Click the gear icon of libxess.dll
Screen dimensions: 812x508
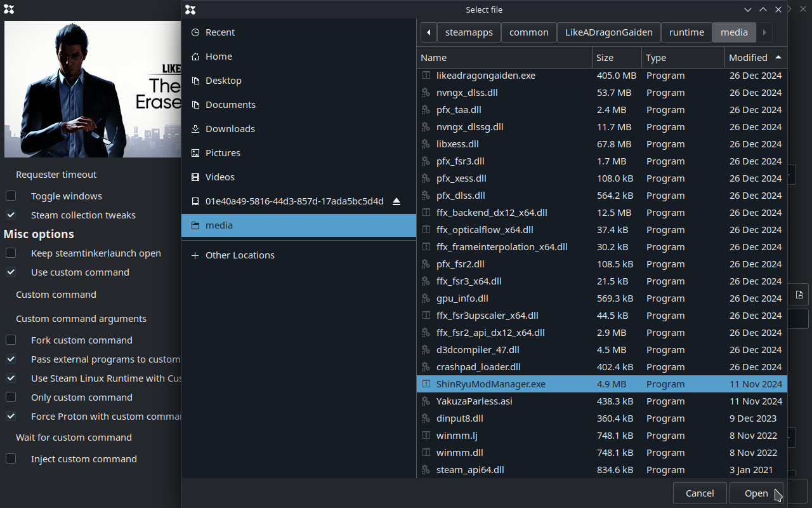(x=426, y=144)
